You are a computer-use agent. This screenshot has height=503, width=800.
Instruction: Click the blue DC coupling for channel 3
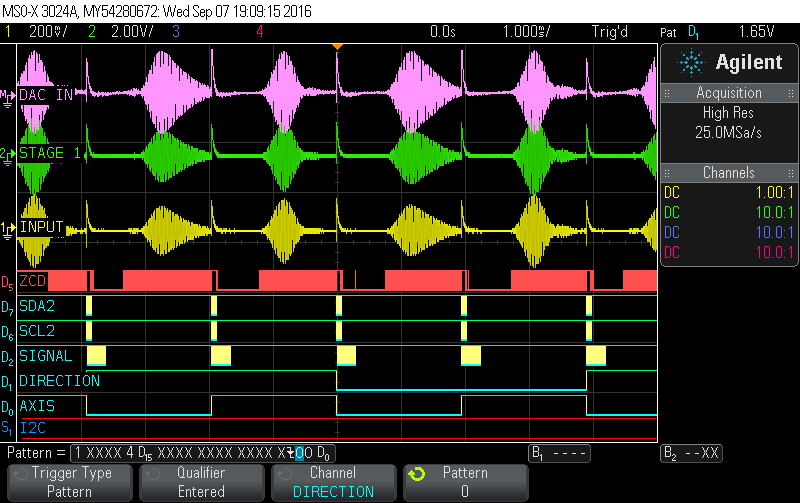point(672,232)
